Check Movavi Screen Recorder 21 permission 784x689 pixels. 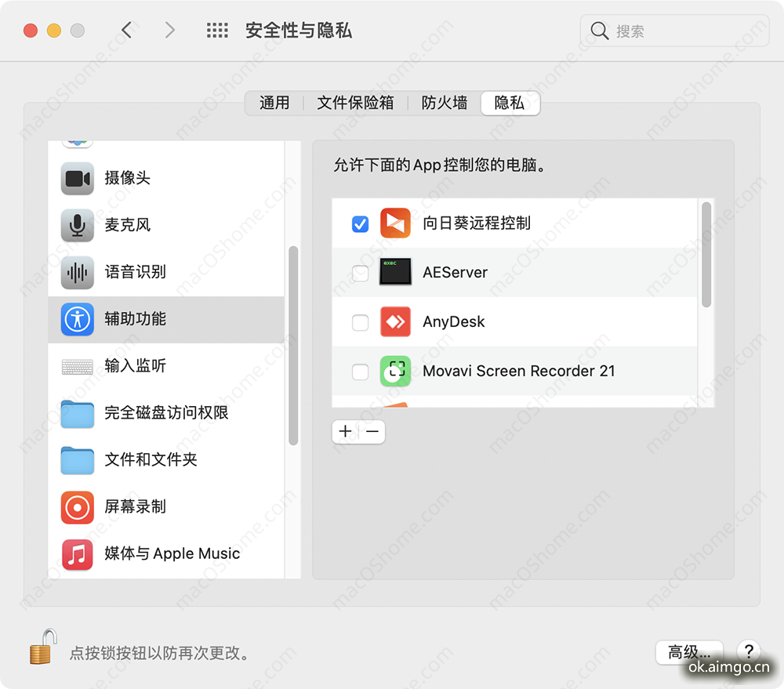pos(360,372)
